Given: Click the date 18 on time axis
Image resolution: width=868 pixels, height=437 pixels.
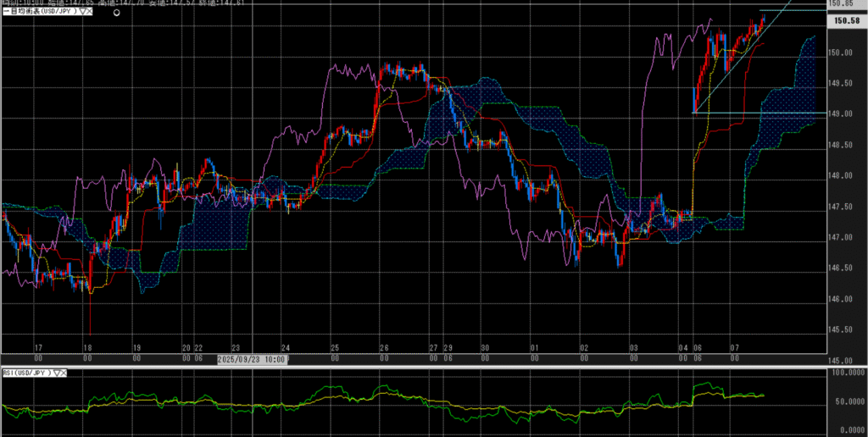Looking at the screenshot, I should click(x=87, y=348).
